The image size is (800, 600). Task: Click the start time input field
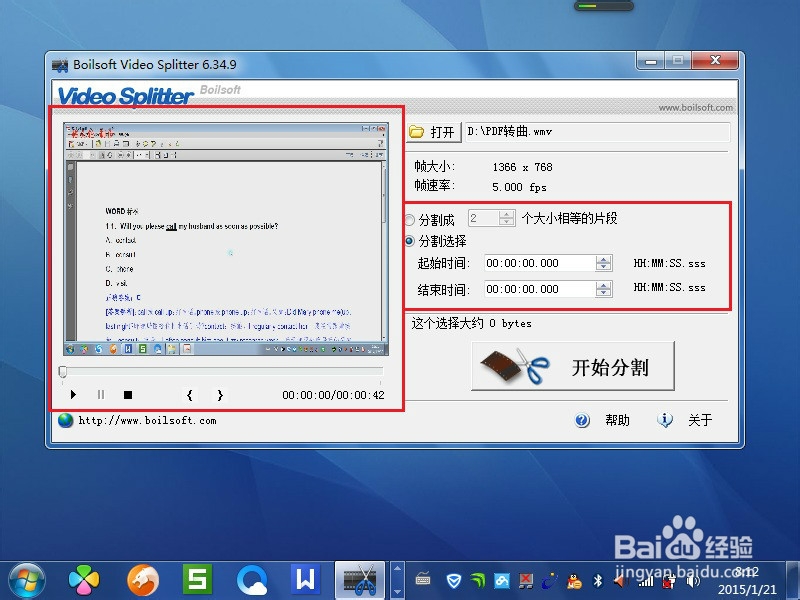(x=540, y=263)
